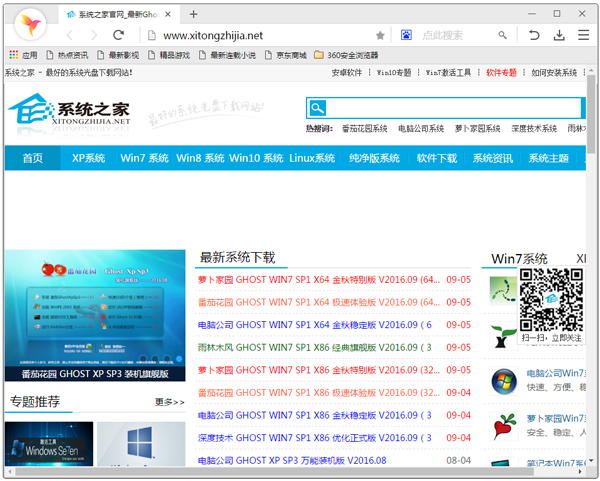This screenshot has height=481, width=600.
Task: Select the 软件下载 navigation tab
Action: 437,158
